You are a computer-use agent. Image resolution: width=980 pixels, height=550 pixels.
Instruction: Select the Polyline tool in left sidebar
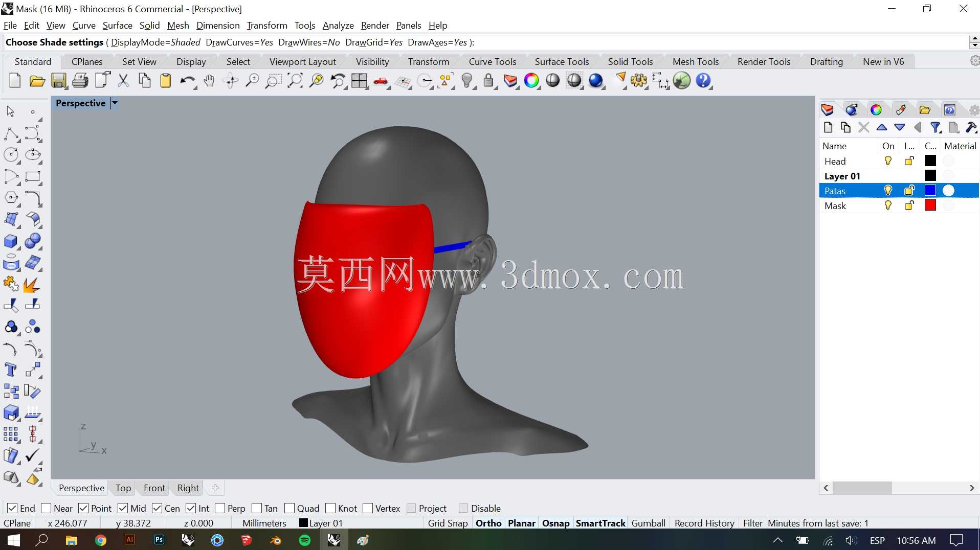[11, 134]
